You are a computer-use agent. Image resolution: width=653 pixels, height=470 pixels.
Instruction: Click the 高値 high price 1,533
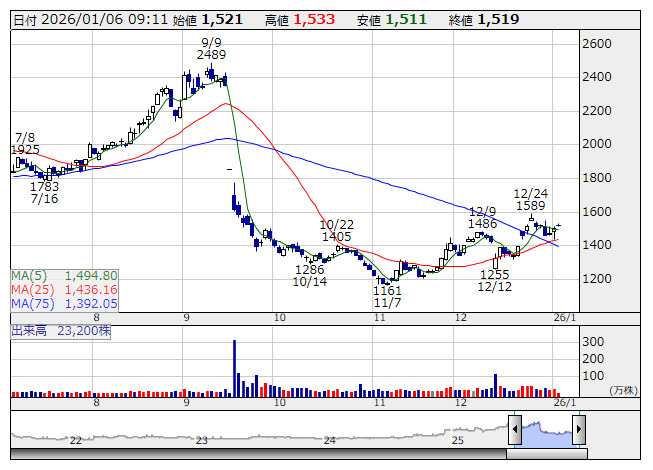[x=313, y=19]
